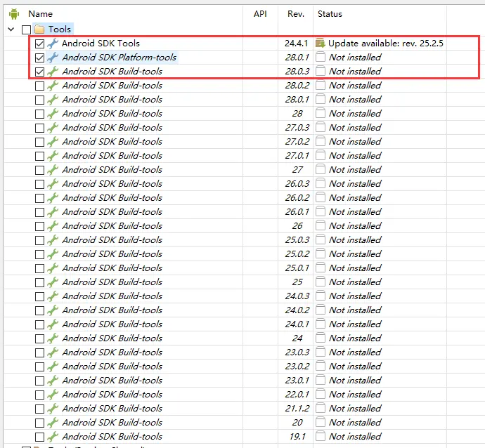Click wrench icon of Build-tools rev 28.0.2
Screen dimensions: 485x448
pos(53,86)
